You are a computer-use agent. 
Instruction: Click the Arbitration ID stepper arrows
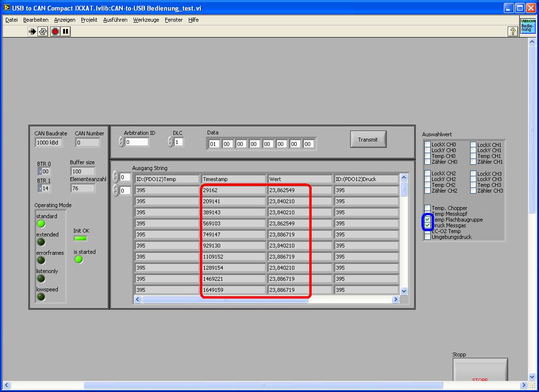click(x=121, y=142)
